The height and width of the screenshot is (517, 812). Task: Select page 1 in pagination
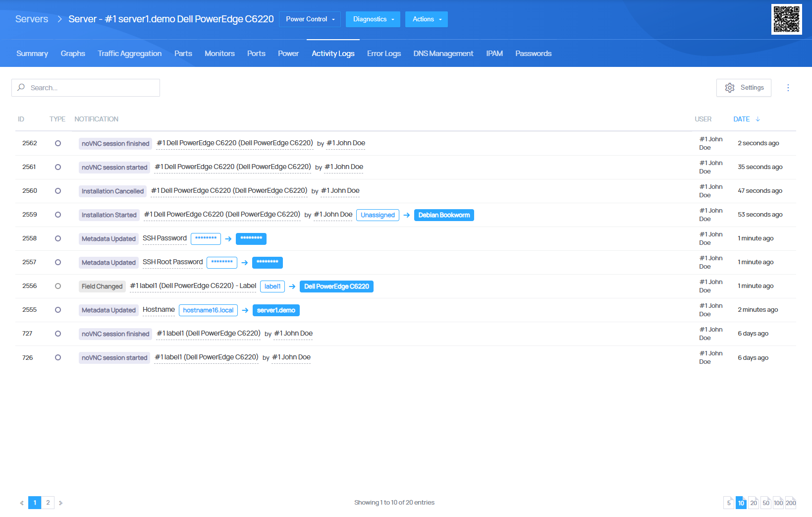point(35,503)
